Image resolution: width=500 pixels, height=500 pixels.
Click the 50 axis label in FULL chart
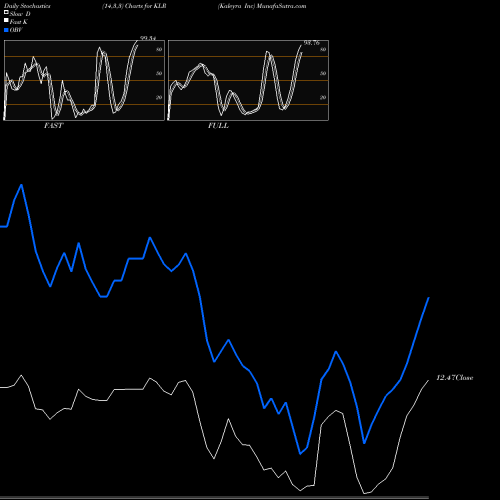(x=323, y=73)
